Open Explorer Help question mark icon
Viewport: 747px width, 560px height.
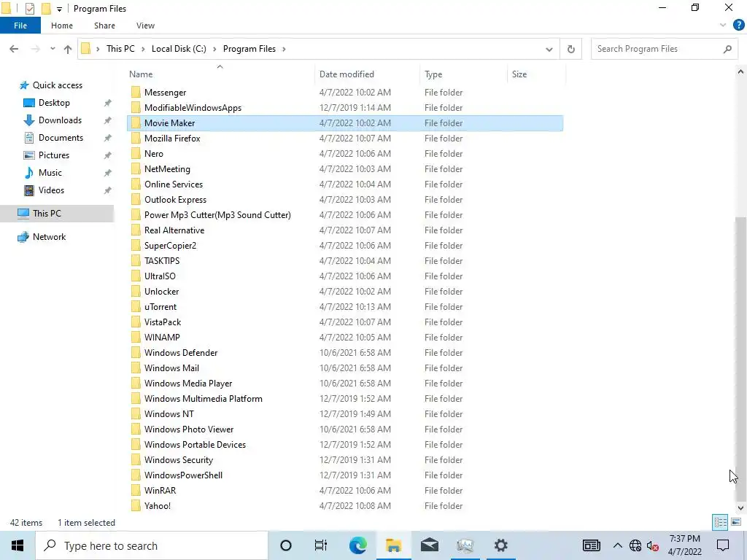point(738,26)
